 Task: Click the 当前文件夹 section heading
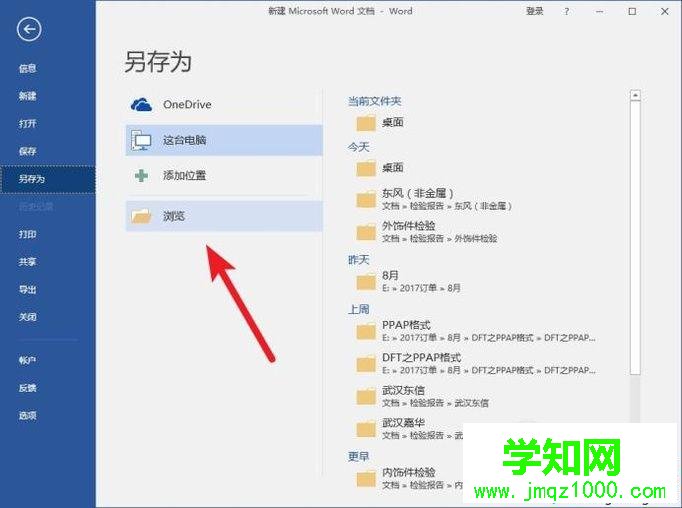coord(374,101)
